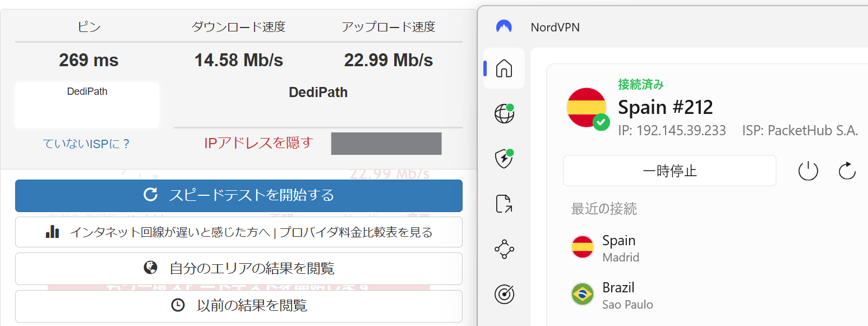Open the Meshnet sidebar section

(504, 249)
